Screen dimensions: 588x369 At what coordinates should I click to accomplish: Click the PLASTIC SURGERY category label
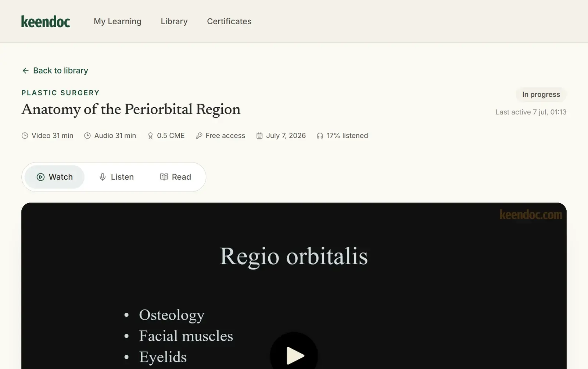click(61, 93)
